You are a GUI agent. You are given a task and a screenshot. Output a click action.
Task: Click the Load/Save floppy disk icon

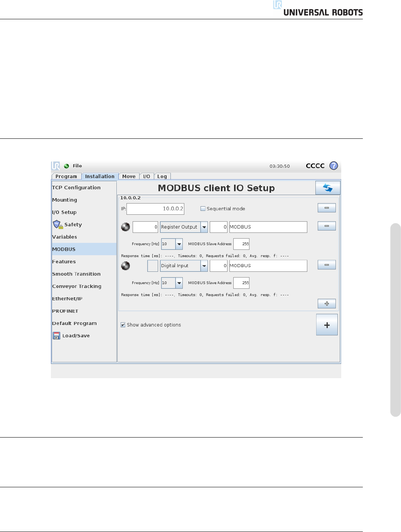point(57,336)
